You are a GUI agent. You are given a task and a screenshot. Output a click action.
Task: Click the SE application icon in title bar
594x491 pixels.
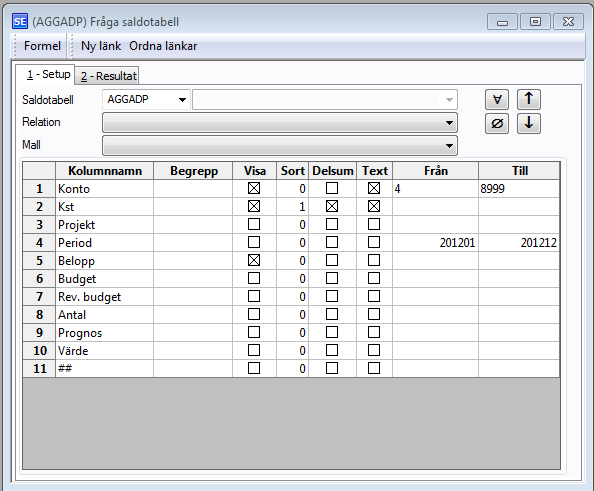(x=20, y=22)
